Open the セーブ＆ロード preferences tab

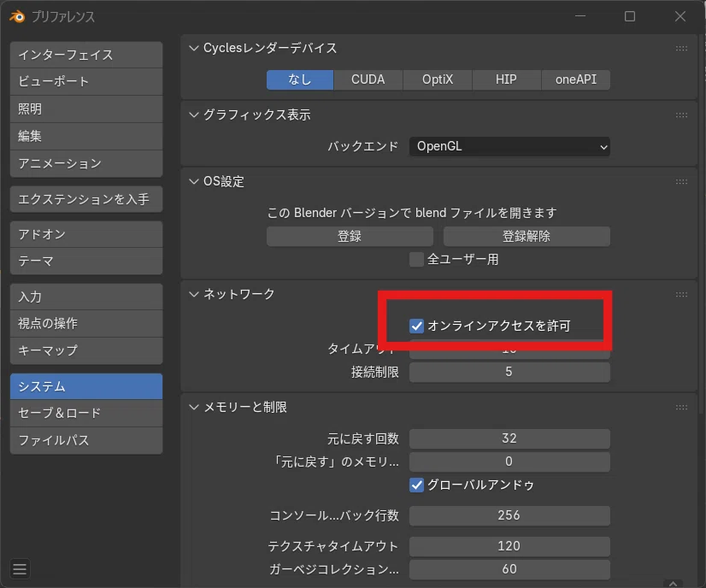click(86, 413)
